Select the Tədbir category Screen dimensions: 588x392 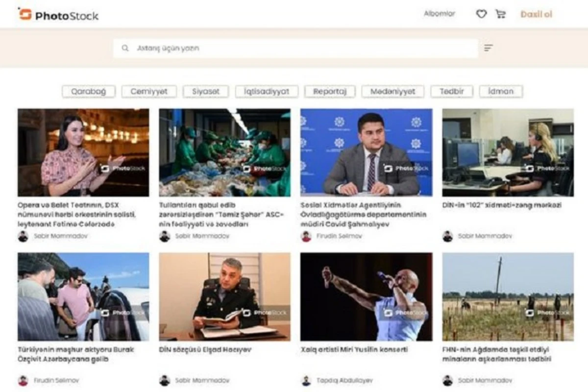pyautogui.click(x=452, y=92)
